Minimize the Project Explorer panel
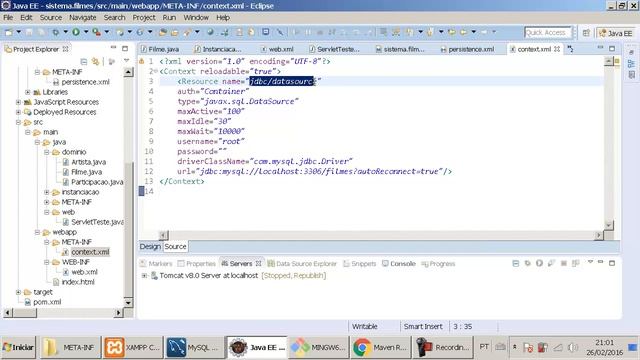 point(113,48)
